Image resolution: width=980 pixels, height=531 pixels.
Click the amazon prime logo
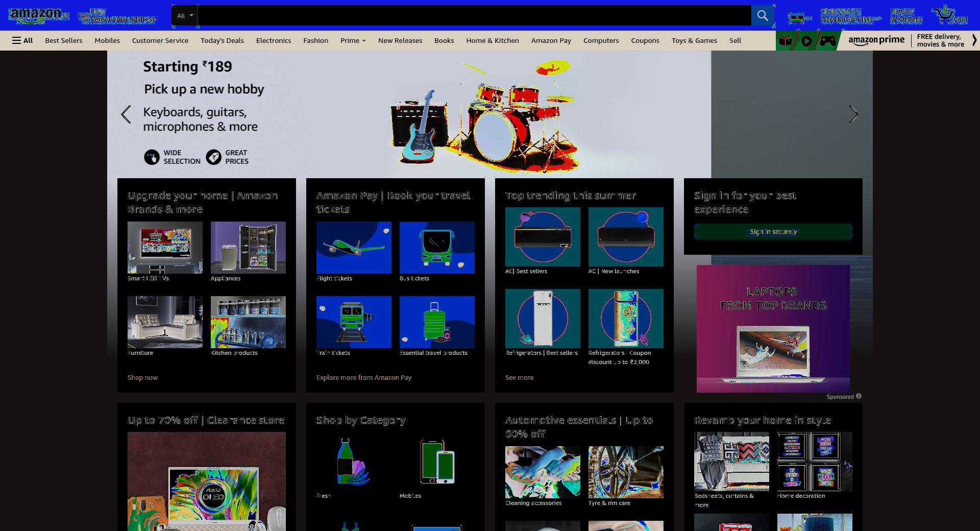pos(876,40)
